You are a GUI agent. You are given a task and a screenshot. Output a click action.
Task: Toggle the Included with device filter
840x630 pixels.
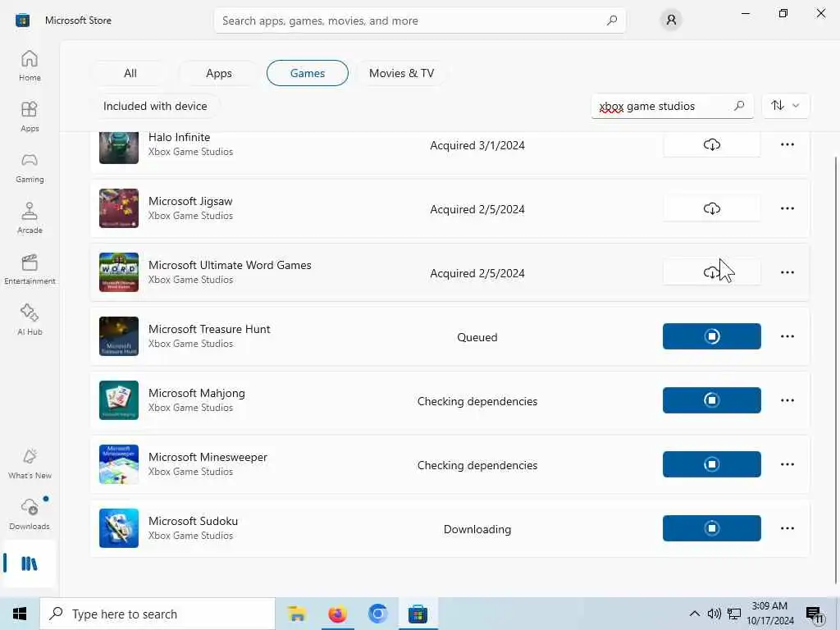pos(155,106)
